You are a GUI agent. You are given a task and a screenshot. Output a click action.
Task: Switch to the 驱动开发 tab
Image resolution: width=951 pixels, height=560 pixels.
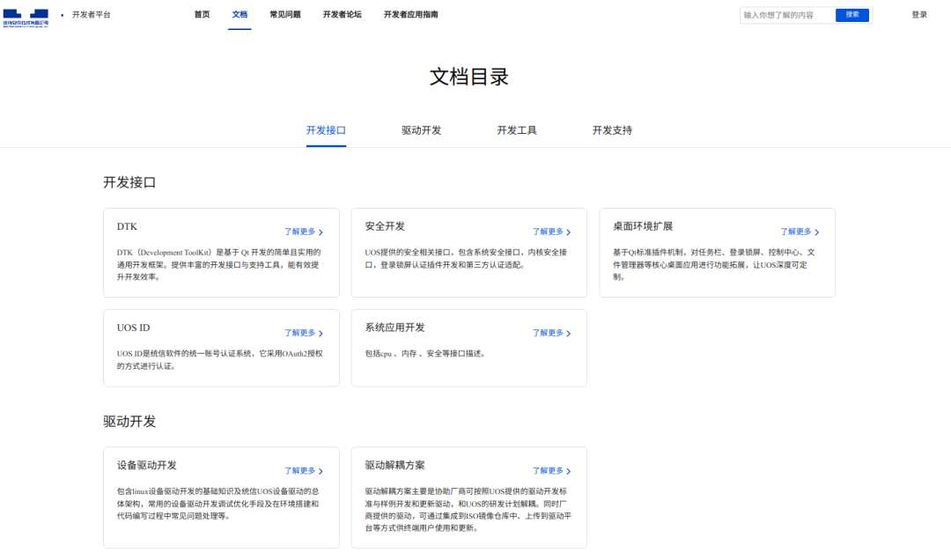pyautogui.click(x=422, y=130)
